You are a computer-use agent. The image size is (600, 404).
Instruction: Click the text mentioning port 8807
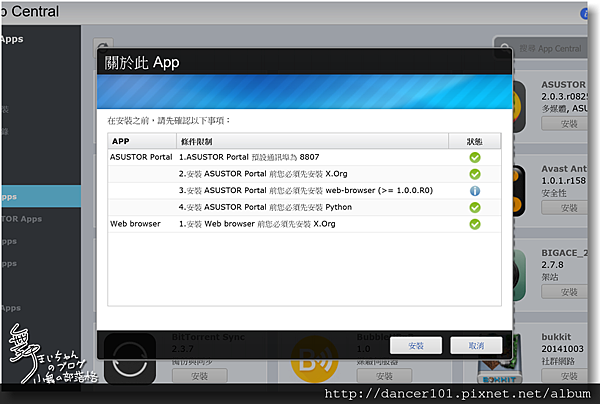coord(249,157)
